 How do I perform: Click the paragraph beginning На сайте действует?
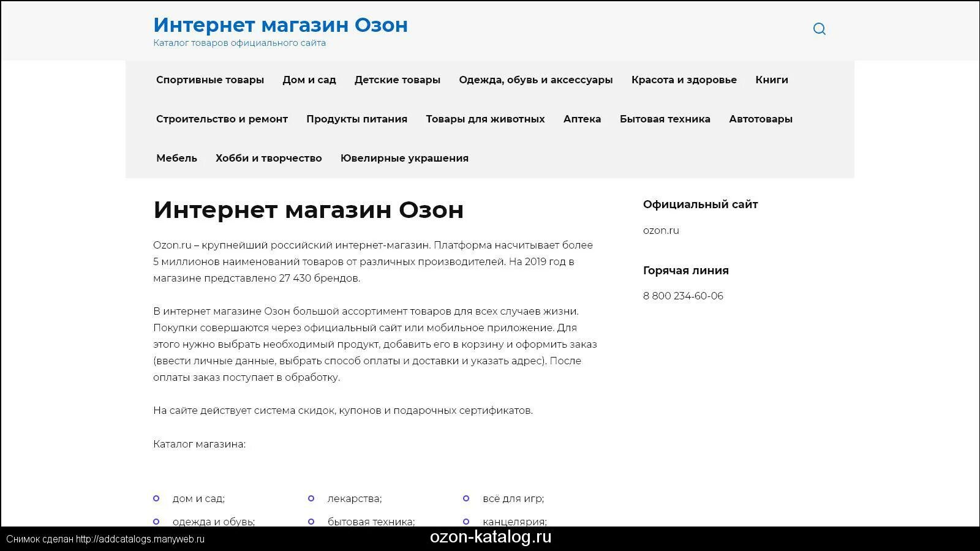click(x=343, y=410)
